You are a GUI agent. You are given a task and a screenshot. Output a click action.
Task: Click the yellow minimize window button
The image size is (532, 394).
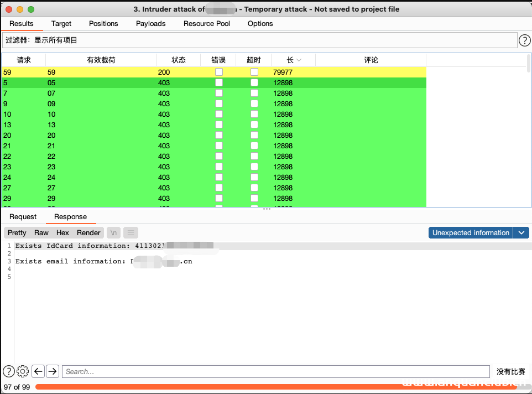(20, 9)
